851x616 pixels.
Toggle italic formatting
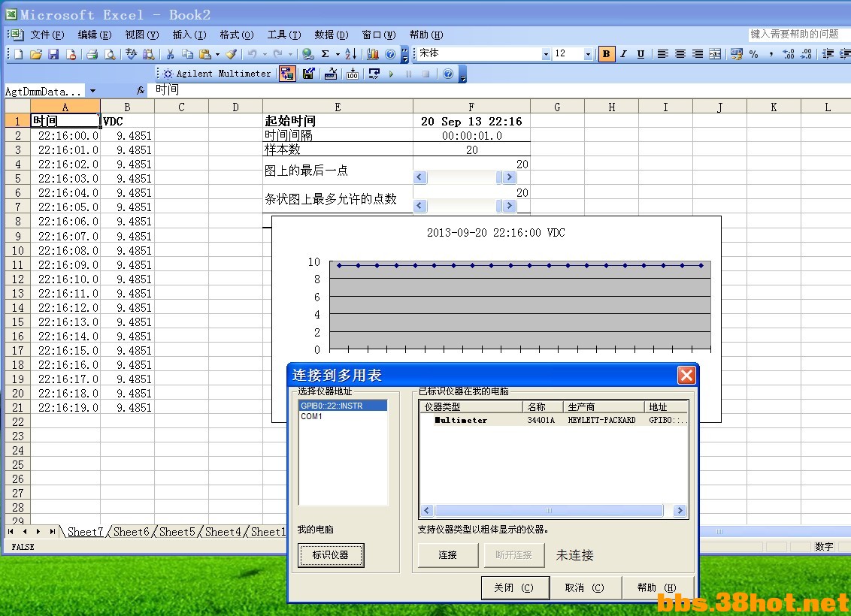[624, 53]
